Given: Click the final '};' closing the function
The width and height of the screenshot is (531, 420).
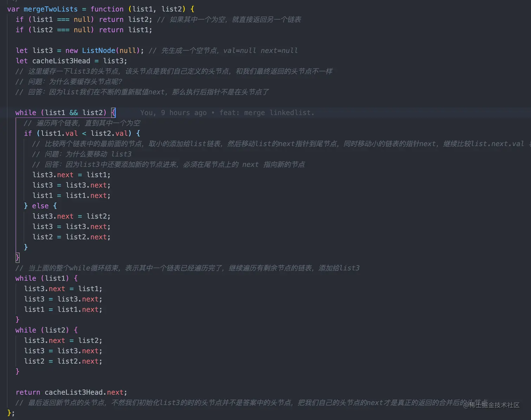Looking at the screenshot, I should pyautogui.click(x=11, y=413).
